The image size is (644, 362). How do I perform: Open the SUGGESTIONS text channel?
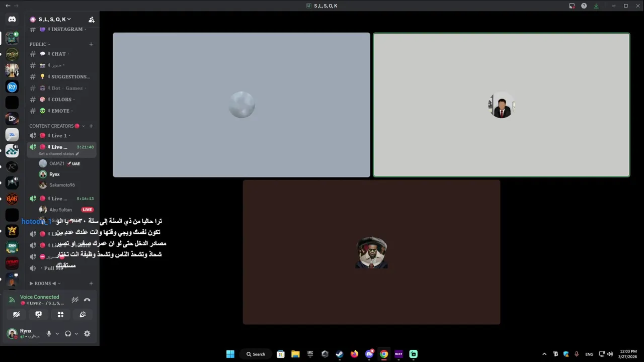pos(61,76)
